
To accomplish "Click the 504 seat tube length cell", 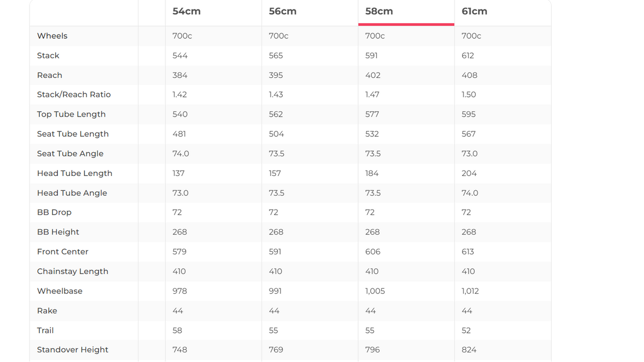I will pos(276,134).
